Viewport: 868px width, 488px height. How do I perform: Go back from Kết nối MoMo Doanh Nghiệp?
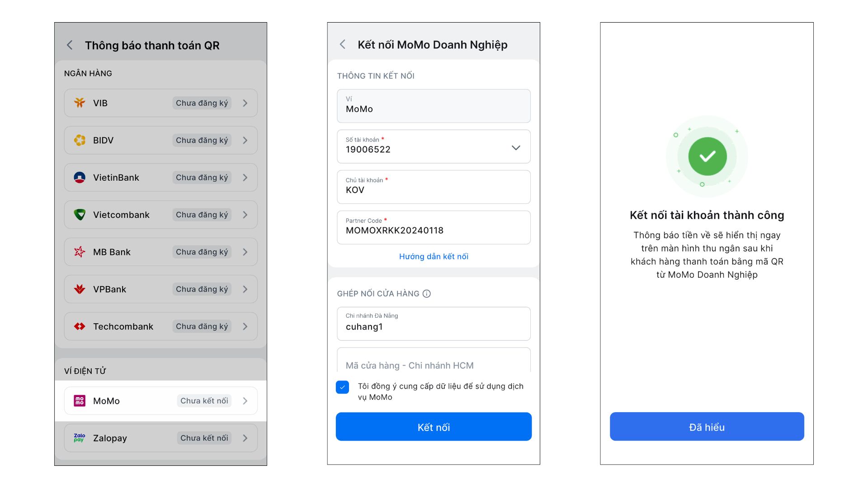click(x=343, y=44)
